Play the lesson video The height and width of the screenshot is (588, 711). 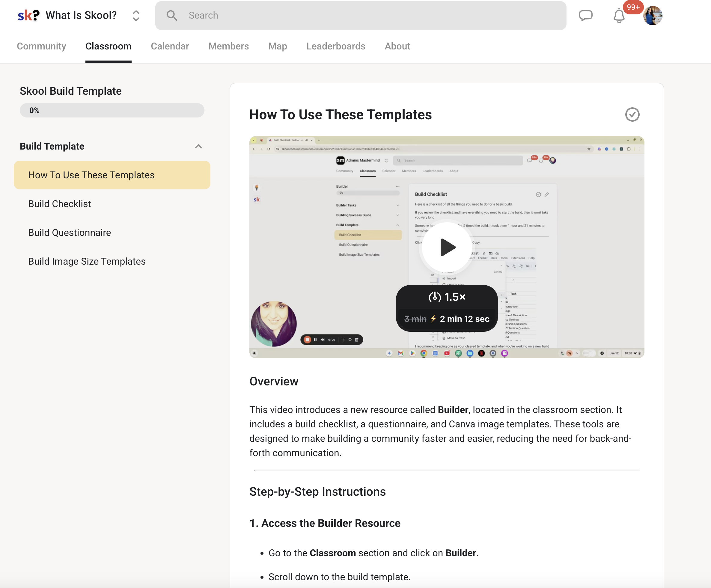(x=447, y=247)
